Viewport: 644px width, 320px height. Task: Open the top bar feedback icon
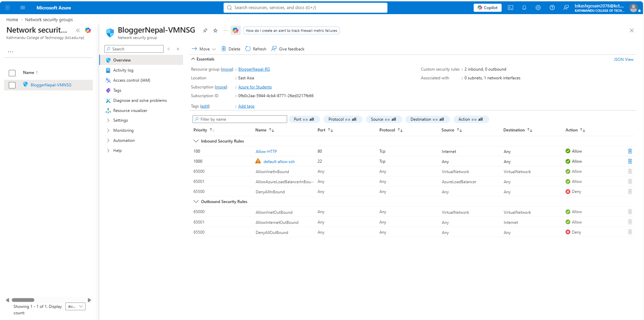pos(566,7)
